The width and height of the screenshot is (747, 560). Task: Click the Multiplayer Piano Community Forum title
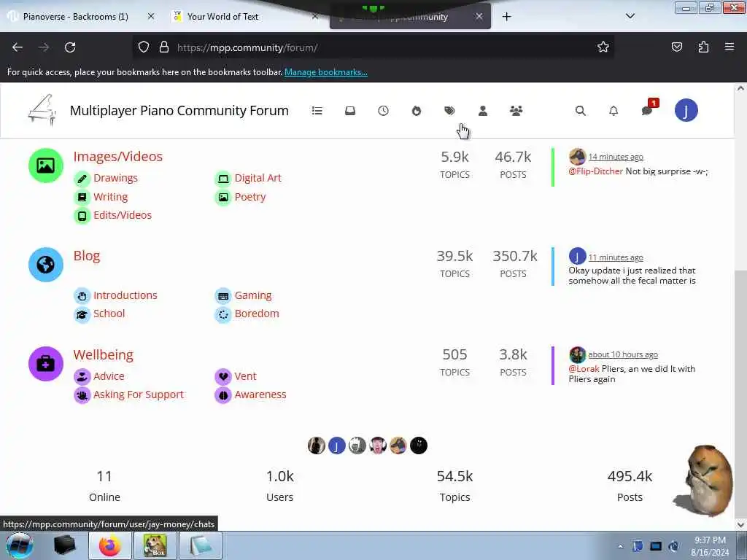tap(179, 111)
